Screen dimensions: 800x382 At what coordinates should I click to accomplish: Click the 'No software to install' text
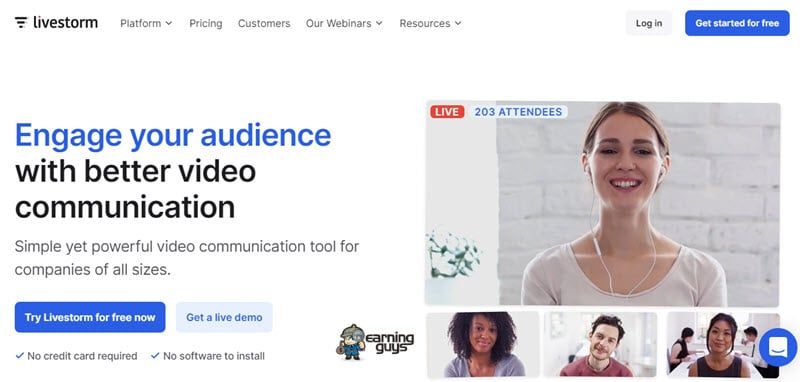[214, 356]
